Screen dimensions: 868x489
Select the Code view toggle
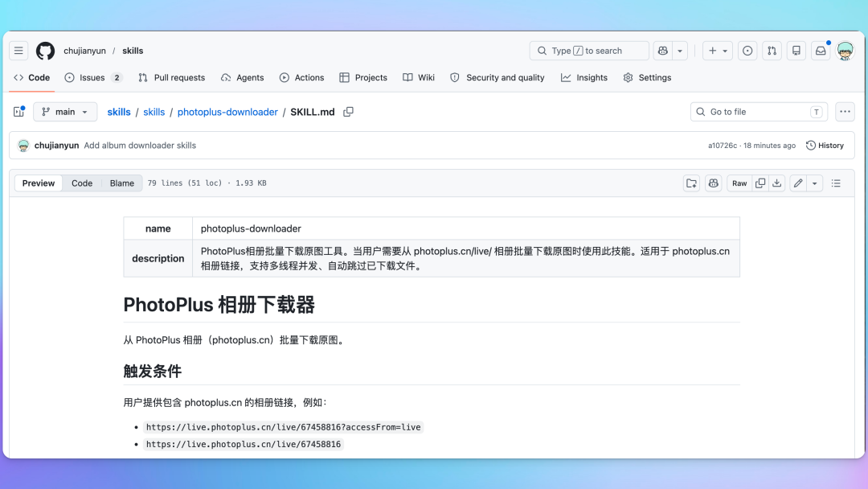(x=82, y=183)
